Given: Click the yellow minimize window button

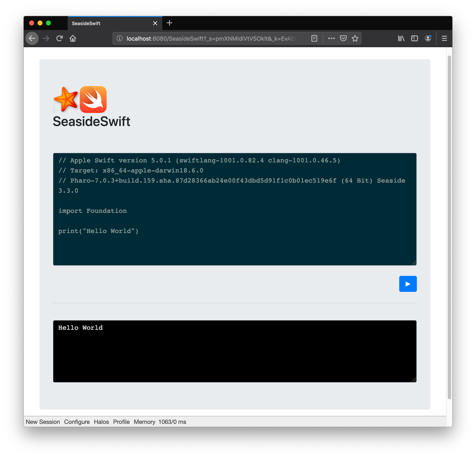Looking at the screenshot, I should point(40,23).
